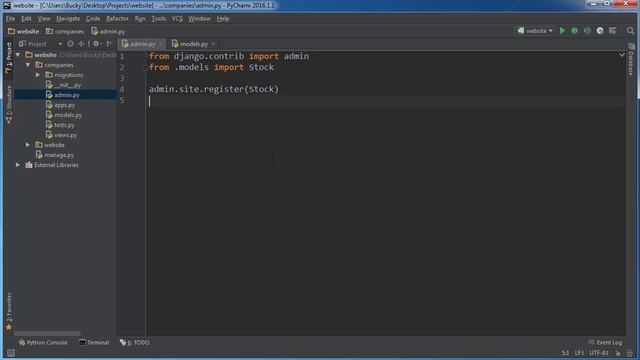Viewport: 640px width, 360px height.
Task: Open the Terminal tool window
Action: (x=94, y=342)
